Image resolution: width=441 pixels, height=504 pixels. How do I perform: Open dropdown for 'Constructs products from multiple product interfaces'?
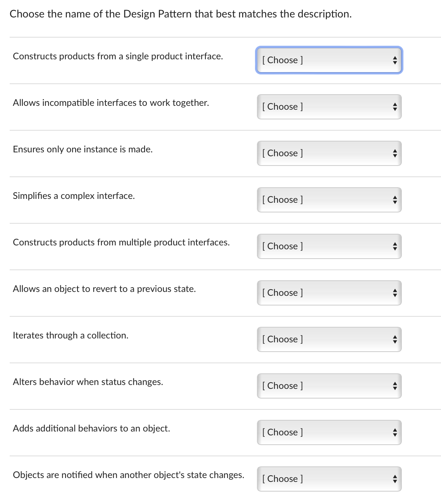[x=329, y=246]
